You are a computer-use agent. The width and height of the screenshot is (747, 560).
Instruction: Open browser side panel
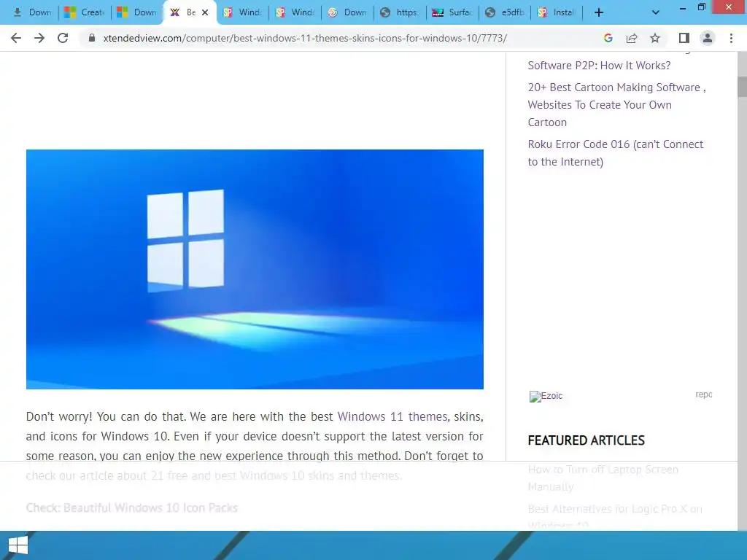tap(684, 38)
